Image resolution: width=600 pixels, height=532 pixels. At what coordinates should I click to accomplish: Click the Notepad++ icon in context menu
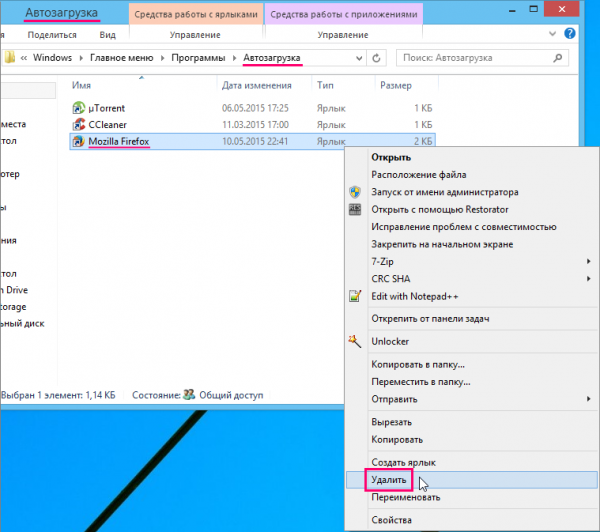click(x=355, y=296)
